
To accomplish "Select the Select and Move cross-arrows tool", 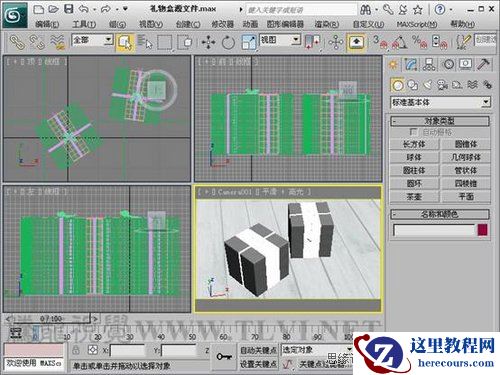I will pos(208,43).
